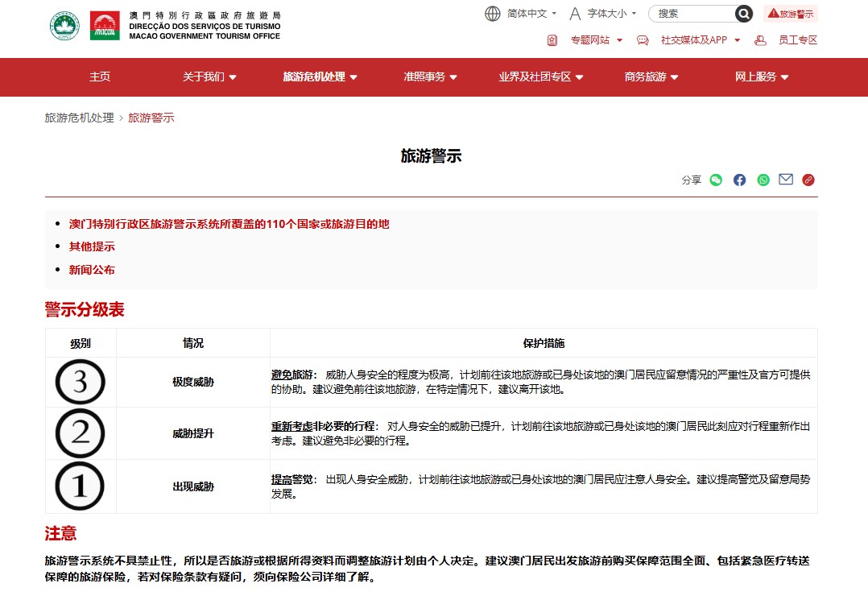Share page by email envelope icon
Viewport: 868px width, 596px height.
tap(786, 180)
